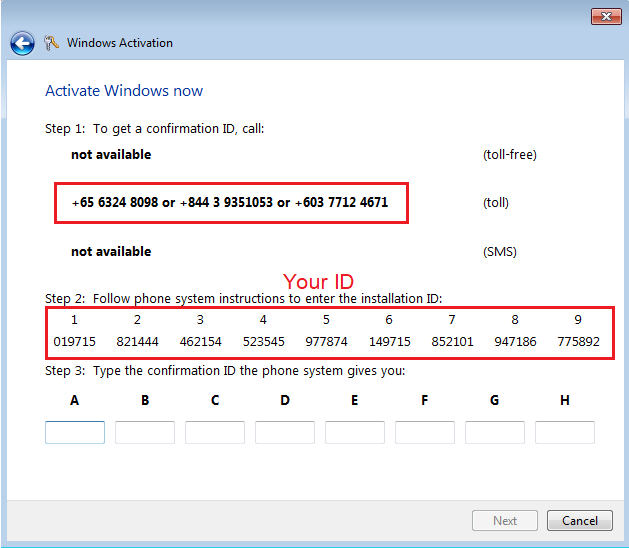Go back using the blue arrow button

coord(22,43)
